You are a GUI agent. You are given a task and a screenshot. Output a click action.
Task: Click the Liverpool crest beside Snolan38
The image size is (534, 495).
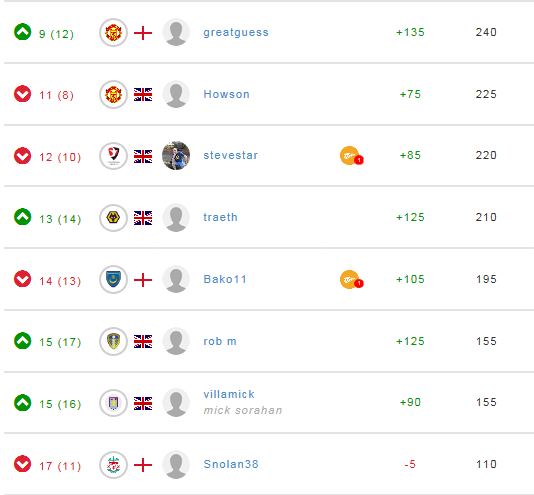113,465
